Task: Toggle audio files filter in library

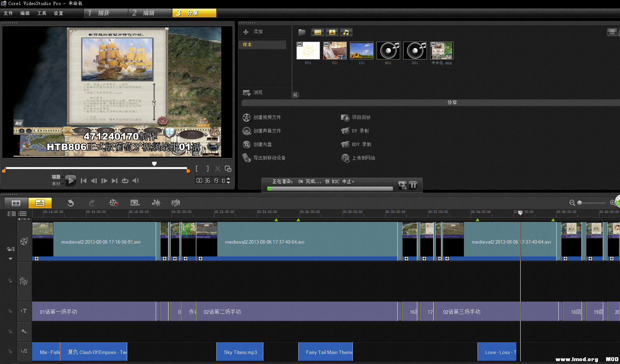Action: point(346,32)
